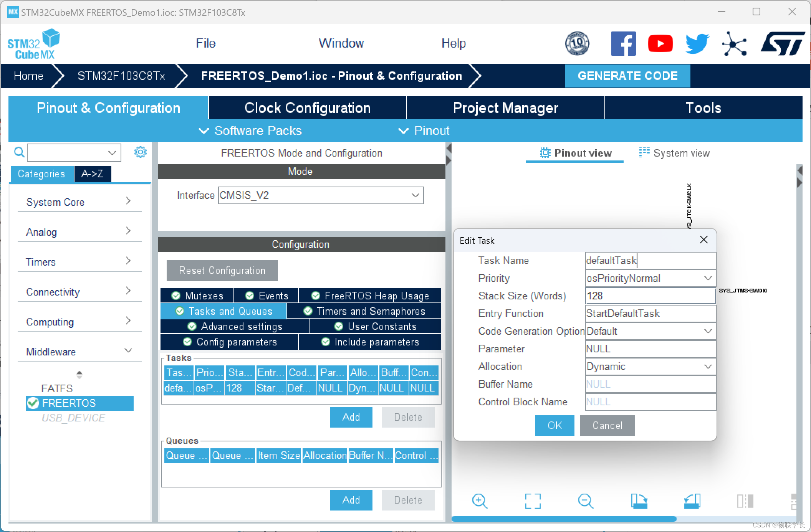
Task: Add a new queue with Queues Add button
Action: 351,500
